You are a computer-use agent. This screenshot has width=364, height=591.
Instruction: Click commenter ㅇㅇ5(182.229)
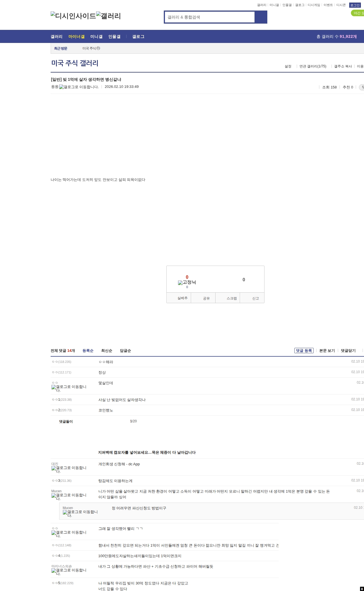click(x=63, y=583)
